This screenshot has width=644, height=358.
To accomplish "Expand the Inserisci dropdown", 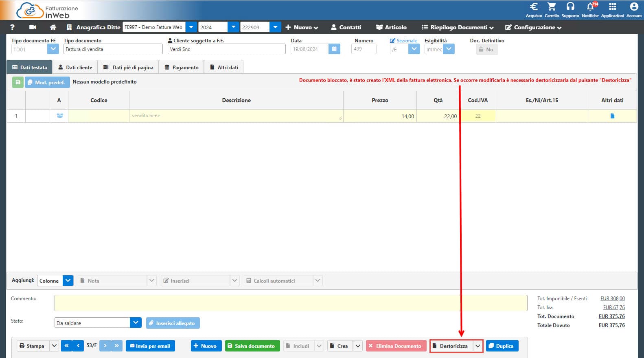I will click(x=234, y=281).
